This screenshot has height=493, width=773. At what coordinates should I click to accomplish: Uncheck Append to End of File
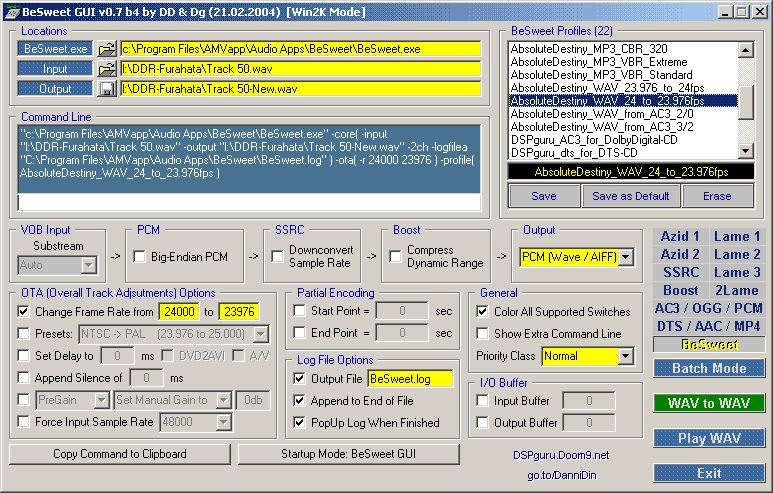(x=299, y=400)
